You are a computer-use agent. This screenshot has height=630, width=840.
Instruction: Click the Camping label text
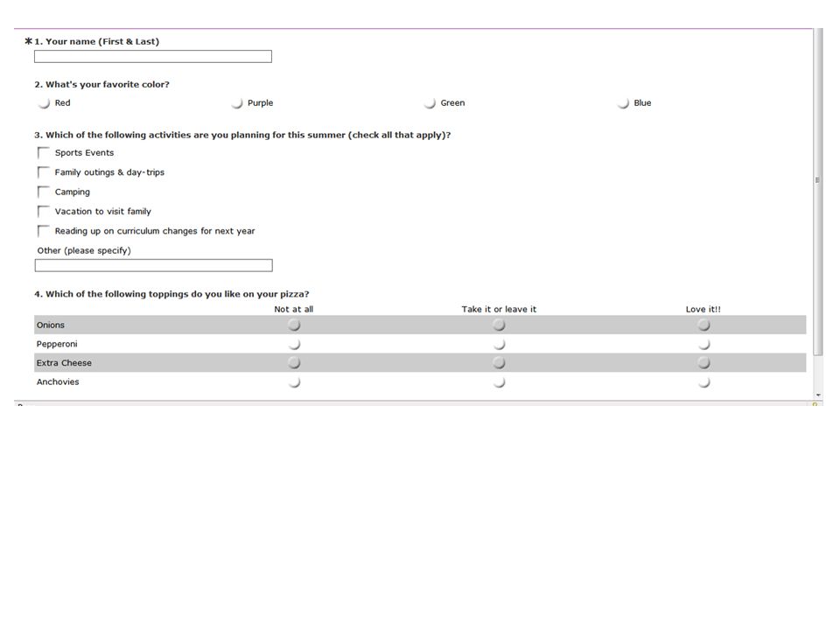[73, 192]
